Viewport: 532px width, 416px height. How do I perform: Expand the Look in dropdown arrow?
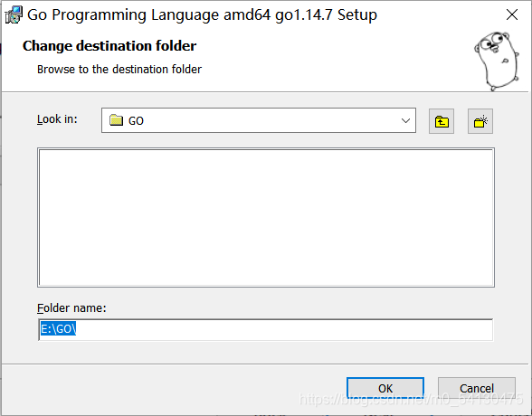pos(405,120)
